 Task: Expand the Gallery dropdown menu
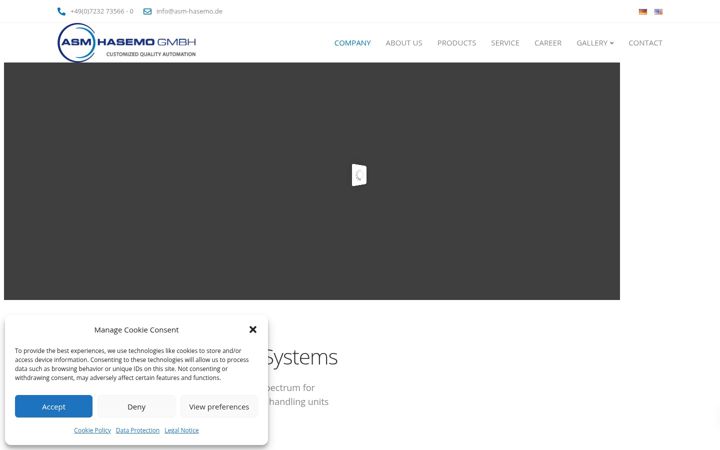point(595,43)
